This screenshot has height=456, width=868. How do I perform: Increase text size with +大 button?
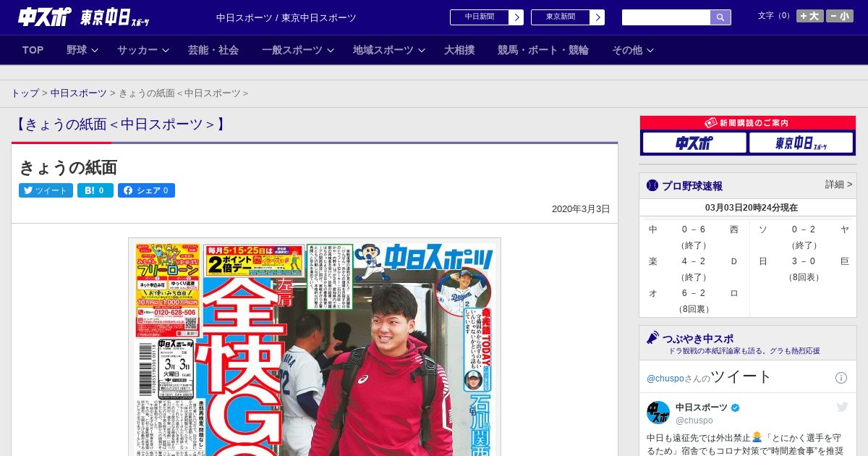(810, 16)
